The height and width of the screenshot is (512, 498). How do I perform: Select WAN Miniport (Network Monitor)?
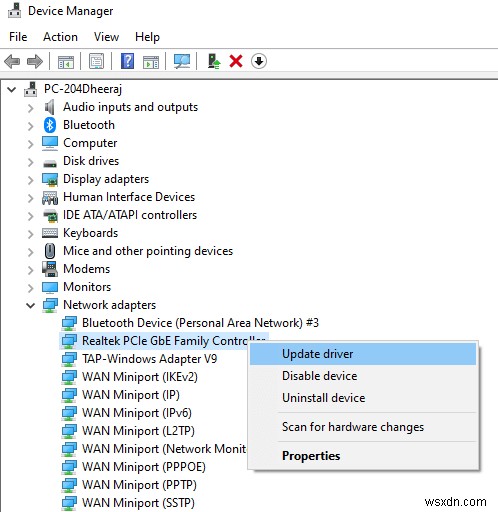164,449
